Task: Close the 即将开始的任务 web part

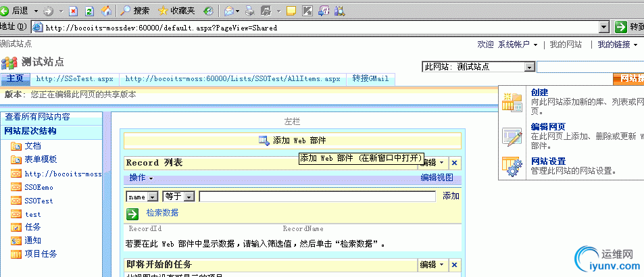Action: [x=454, y=265]
